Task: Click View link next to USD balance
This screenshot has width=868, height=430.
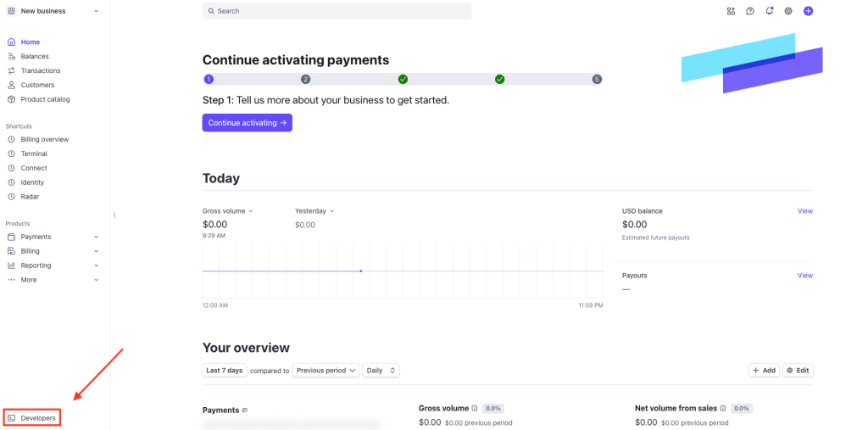Action: coord(804,211)
